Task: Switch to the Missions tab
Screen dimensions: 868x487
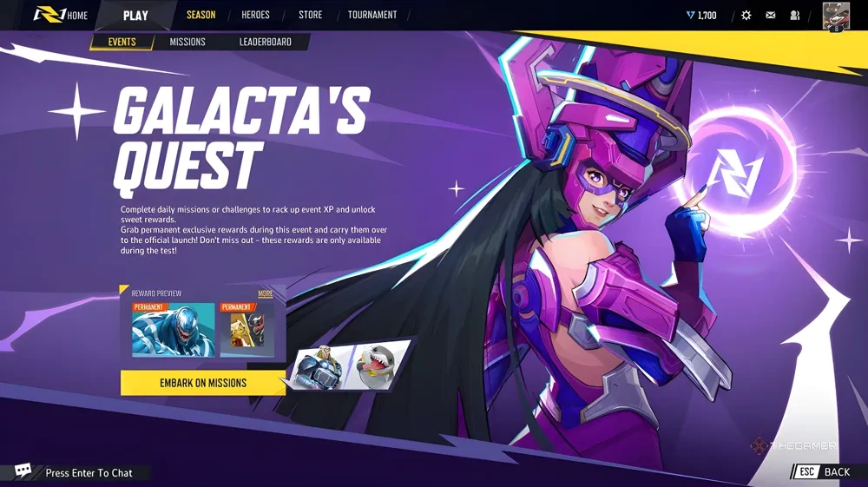Action: point(187,42)
